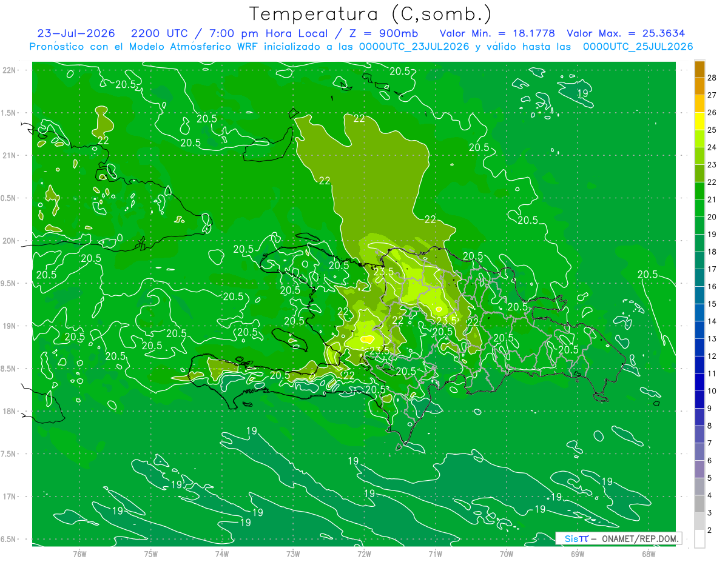Click the "14" legend scale value
This screenshot has width=728, height=562.
(712, 321)
